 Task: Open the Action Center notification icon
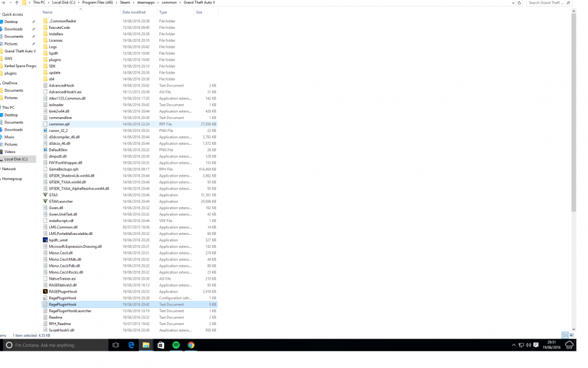[536, 344]
